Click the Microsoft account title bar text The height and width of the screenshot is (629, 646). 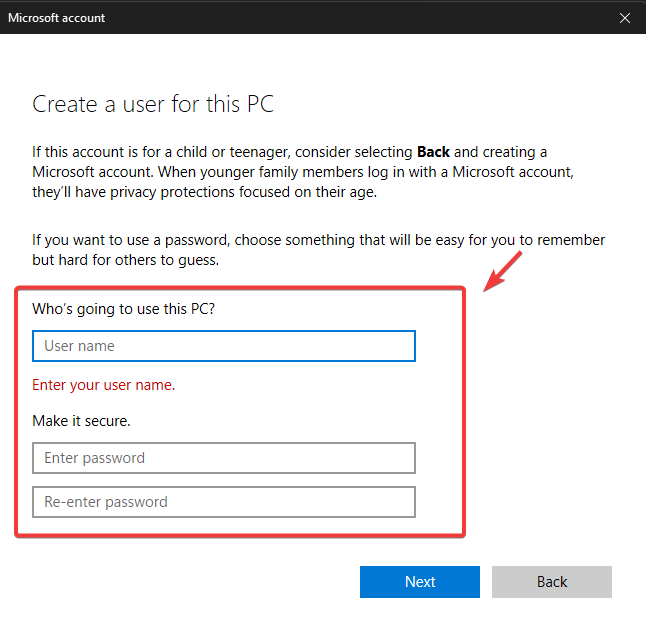coord(57,17)
